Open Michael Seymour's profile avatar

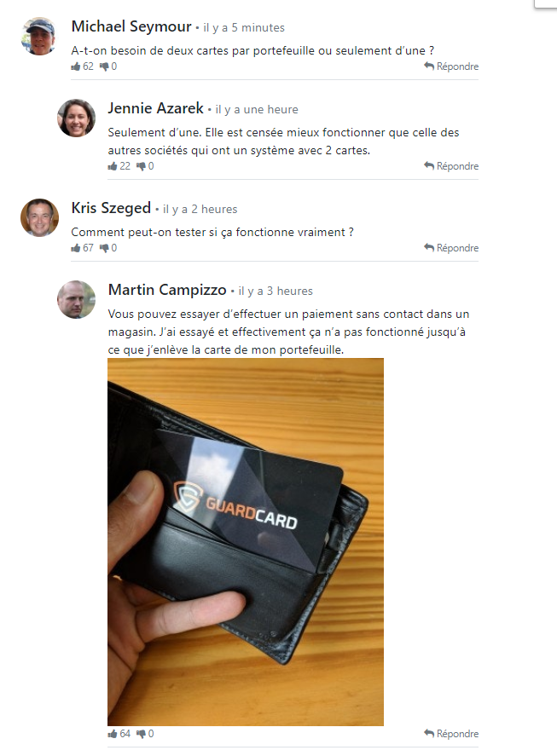pos(39,37)
